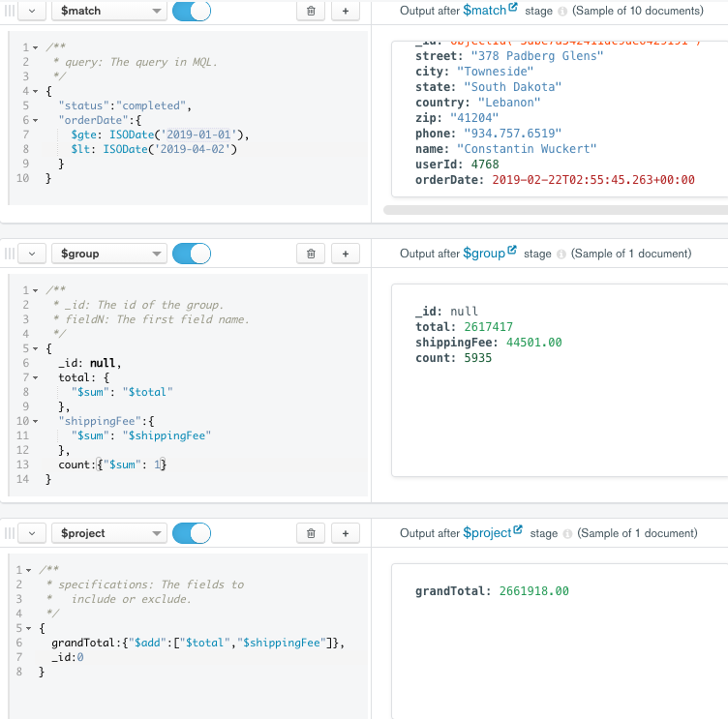The height and width of the screenshot is (719, 728).
Task: Click the count value 5935
Action: point(478,358)
